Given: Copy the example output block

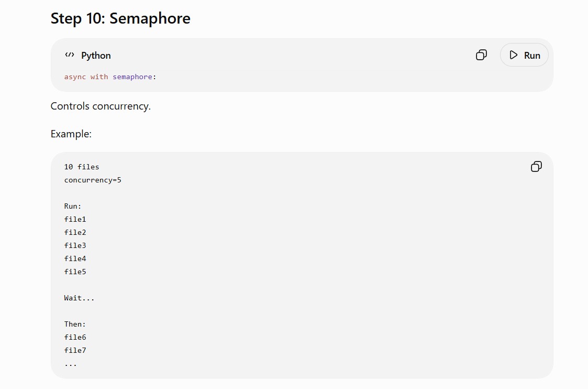Looking at the screenshot, I should (x=536, y=166).
